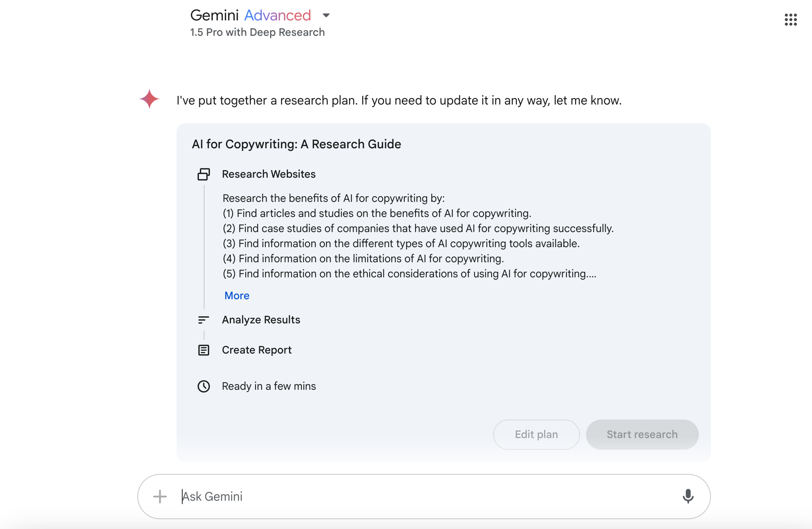Click the Gemini sparkle star icon
812x529 pixels.
coord(149,99)
